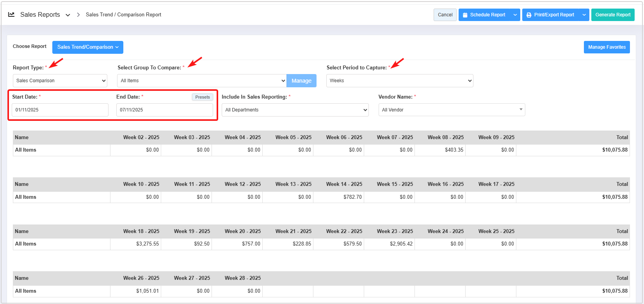Screen dimensions: 644x304
Task: Open the Report Type dropdown
Action: [x=60, y=81]
